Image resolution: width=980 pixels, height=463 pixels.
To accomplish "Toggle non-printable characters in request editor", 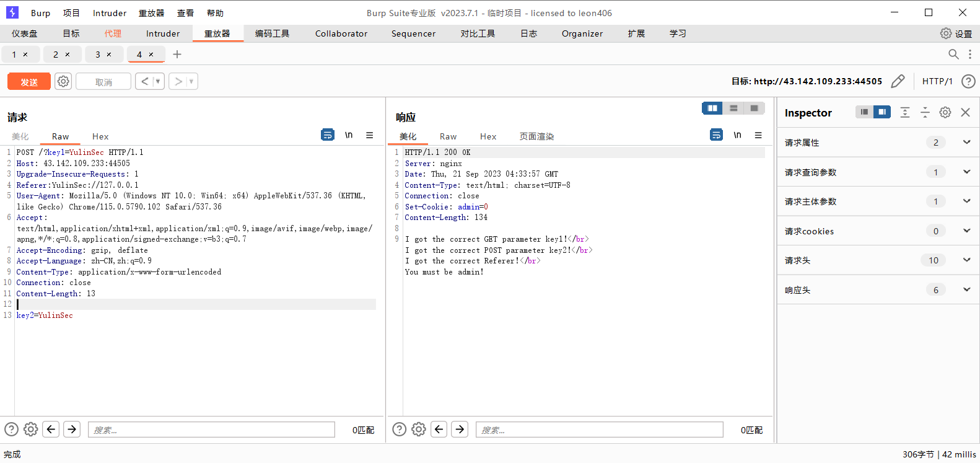I will click(x=349, y=134).
